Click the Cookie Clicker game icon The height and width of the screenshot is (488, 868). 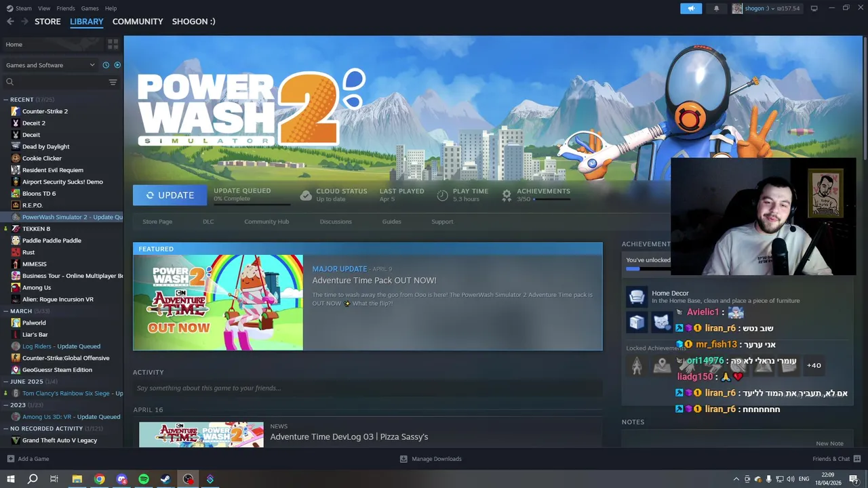coord(16,158)
